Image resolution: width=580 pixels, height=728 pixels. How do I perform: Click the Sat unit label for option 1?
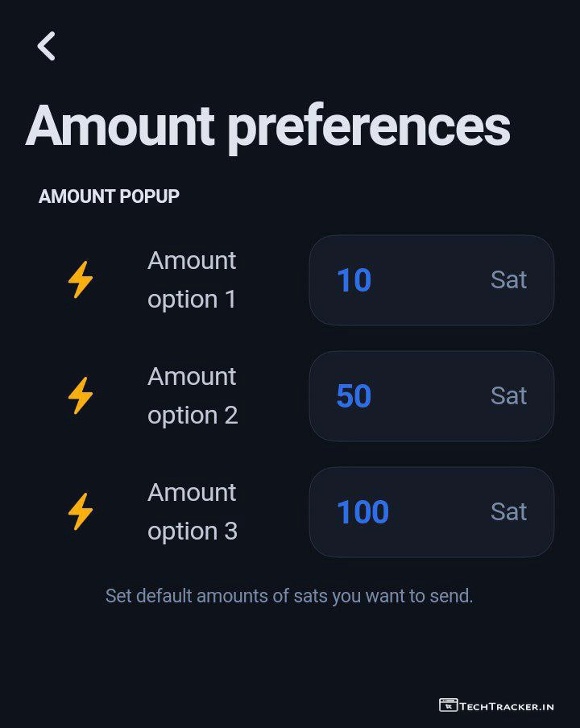point(508,280)
